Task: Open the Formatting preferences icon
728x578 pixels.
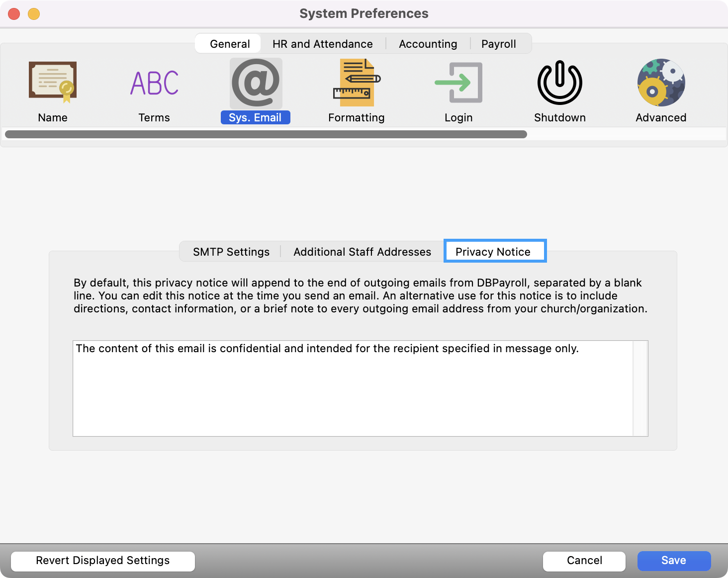Action: pyautogui.click(x=357, y=83)
